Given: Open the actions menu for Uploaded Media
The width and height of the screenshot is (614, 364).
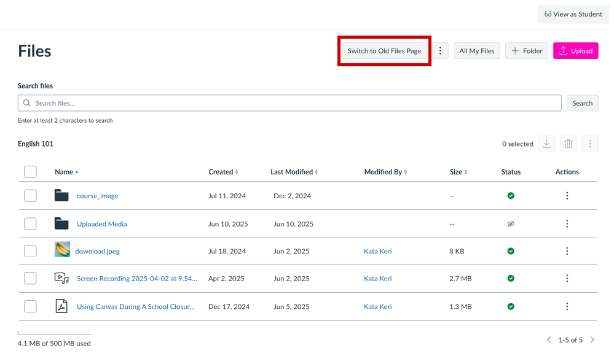Looking at the screenshot, I should 567,224.
